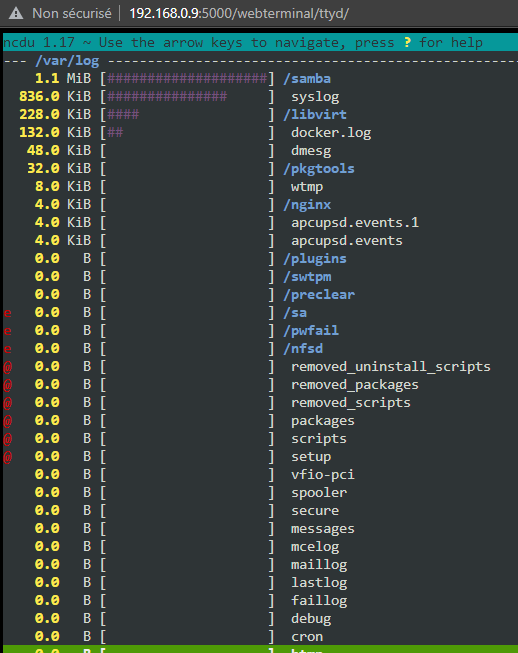Open the /plugins directory
This screenshot has width=518, height=653.
(315, 259)
